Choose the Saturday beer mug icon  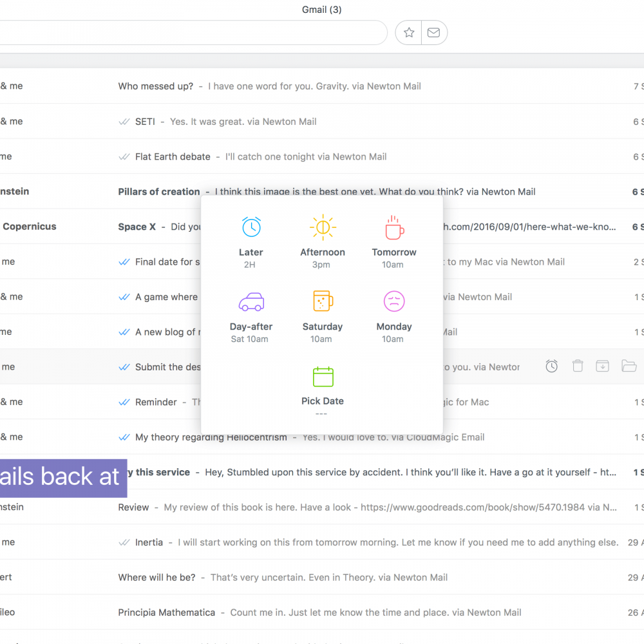pyautogui.click(x=323, y=301)
